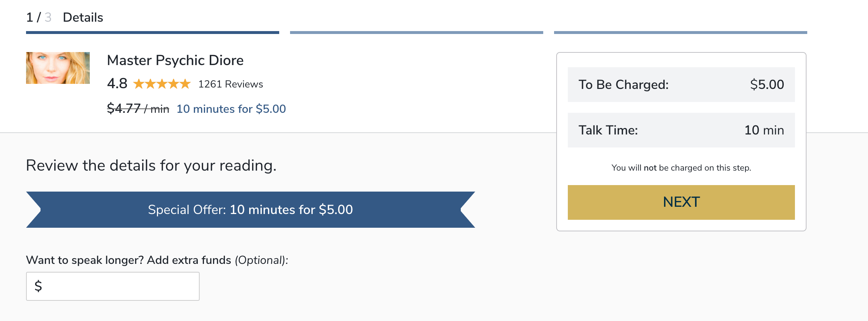Click the 'Review the details for your reading' heading
Screen dimensions: 868x321
[151, 166]
